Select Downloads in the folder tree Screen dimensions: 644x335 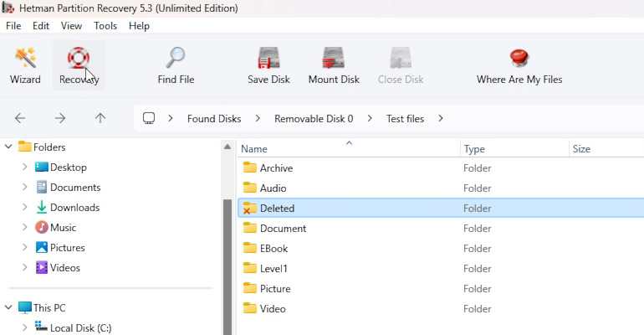point(68,208)
